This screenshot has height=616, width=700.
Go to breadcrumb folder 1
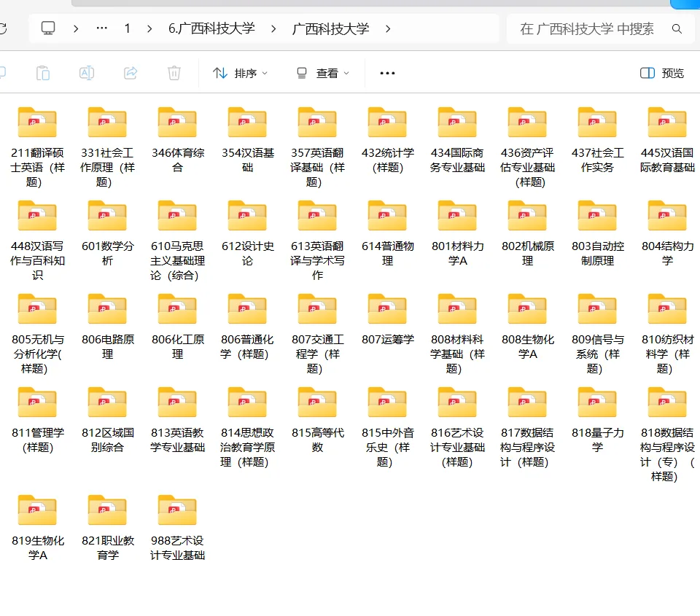[127, 29]
